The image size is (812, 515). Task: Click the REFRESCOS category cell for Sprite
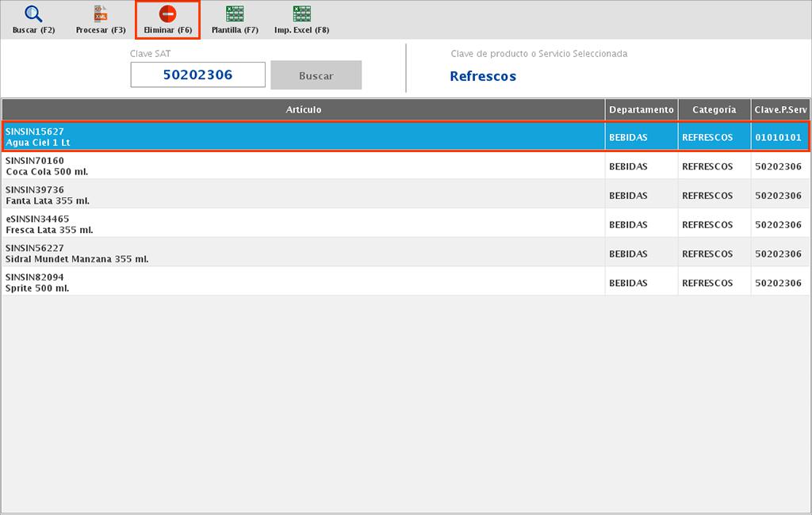click(x=707, y=284)
